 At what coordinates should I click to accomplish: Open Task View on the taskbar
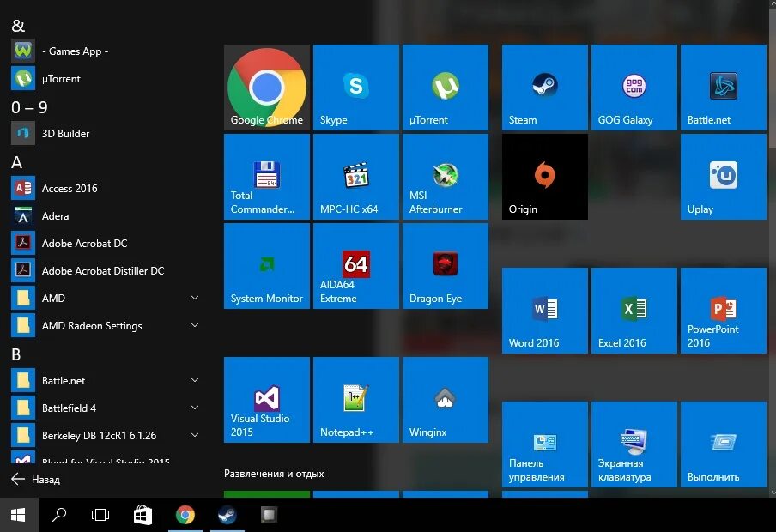100,515
